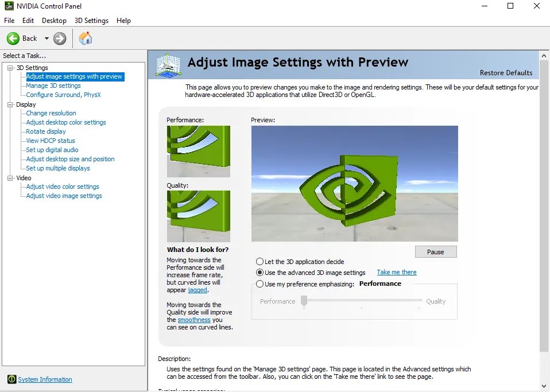Viewport: 550px width, 392px height.
Task: Select Use the advanced 3D image settings
Action: [259, 273]
